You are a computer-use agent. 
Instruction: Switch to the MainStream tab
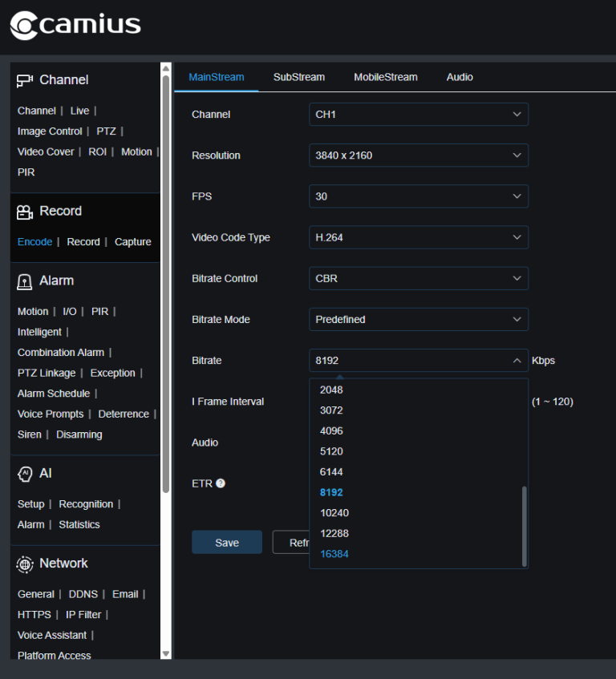pos(217,77)
